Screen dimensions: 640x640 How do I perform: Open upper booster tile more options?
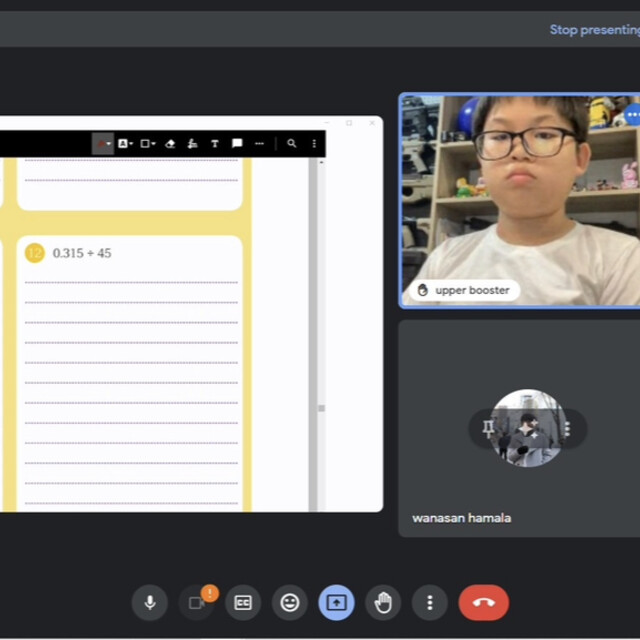tap(633, 115)
